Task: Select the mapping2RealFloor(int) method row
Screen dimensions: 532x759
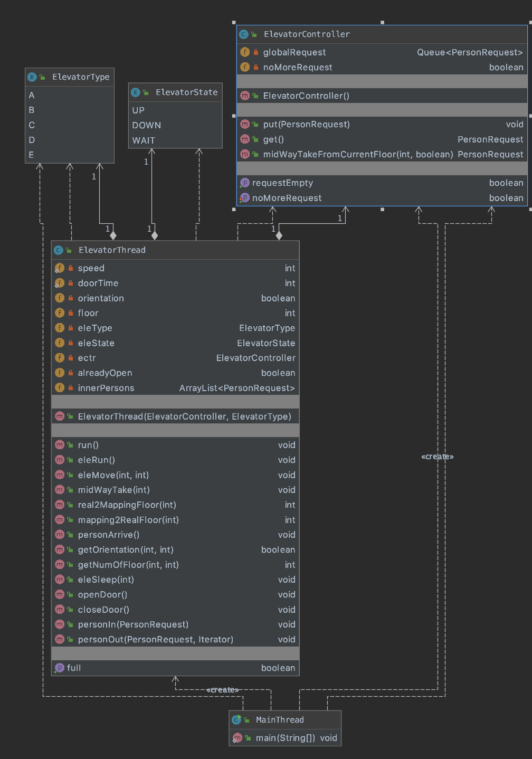Action: [x=175, y=520]
